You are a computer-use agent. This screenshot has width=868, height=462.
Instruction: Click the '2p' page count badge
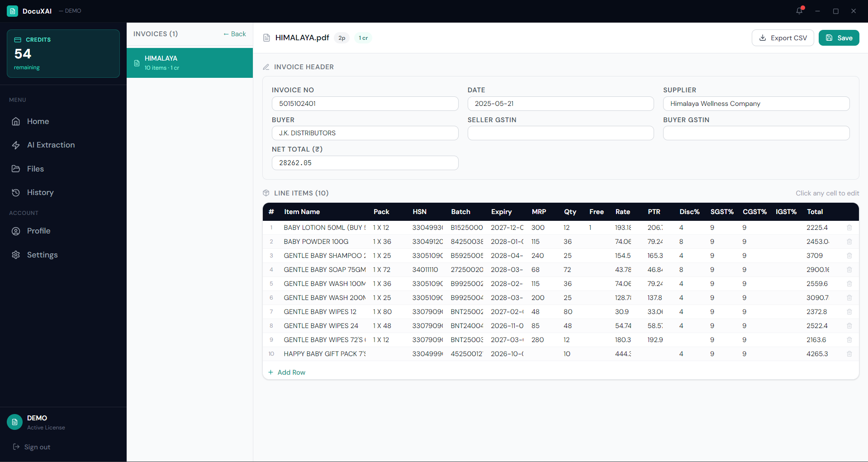pyautogui.click(x=342, y=38)
